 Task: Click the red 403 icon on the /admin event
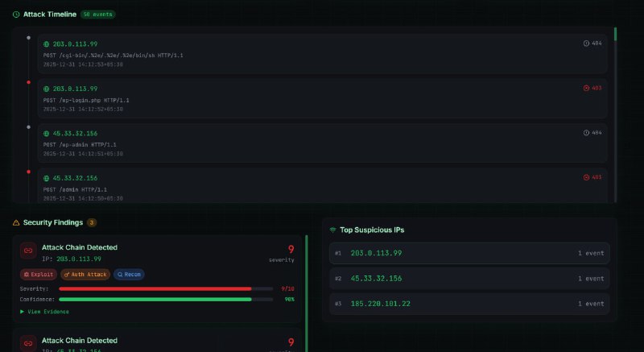point(586,177)
